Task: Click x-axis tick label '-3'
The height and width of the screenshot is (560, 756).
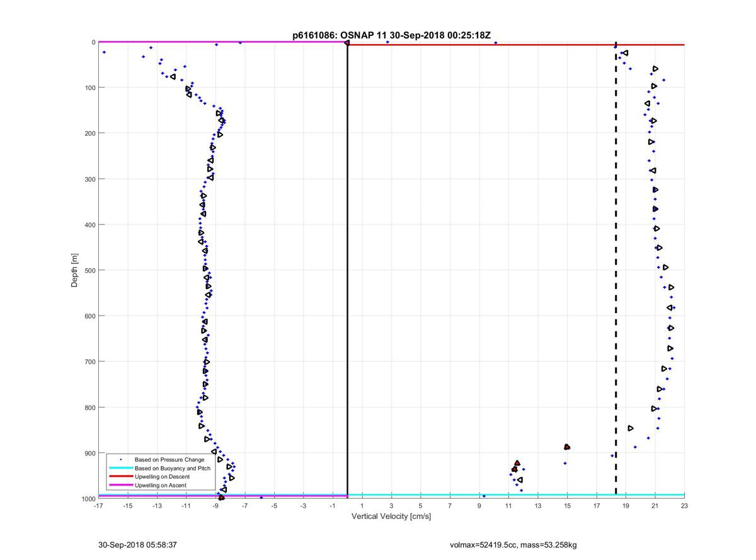Action: [x=304, y=505]
